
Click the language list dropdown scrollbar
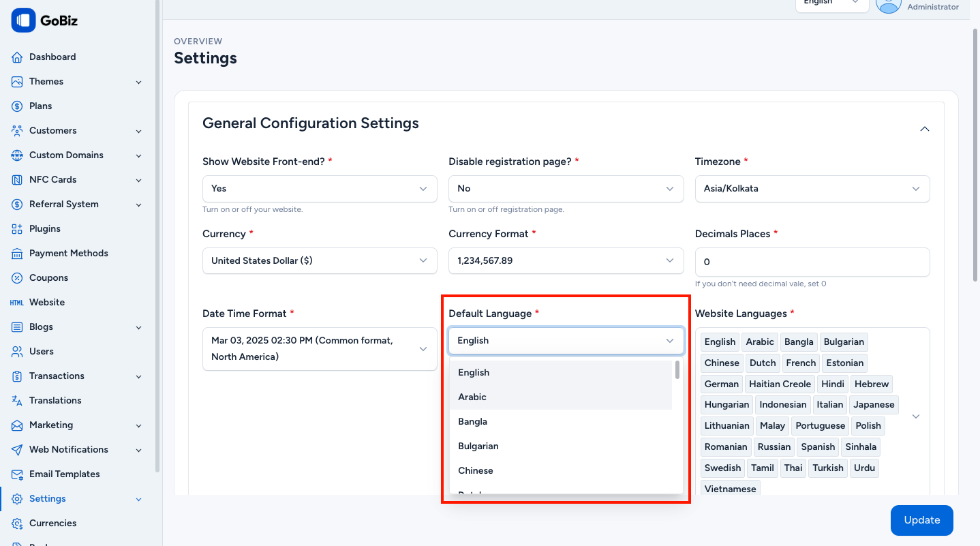click(x=677, y=370)
